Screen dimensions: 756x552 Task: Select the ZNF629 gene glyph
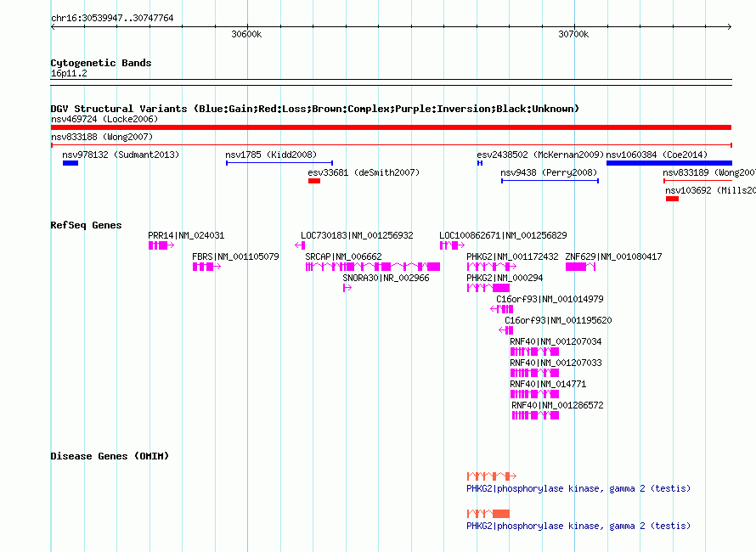[580, 267]
